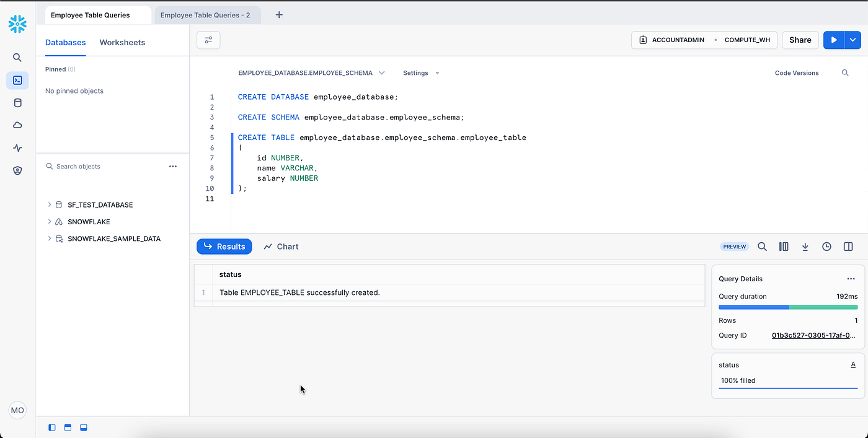Search the results with magnifier icon
The height and width of the screenshot is (438, 868).
coord(763,247)
